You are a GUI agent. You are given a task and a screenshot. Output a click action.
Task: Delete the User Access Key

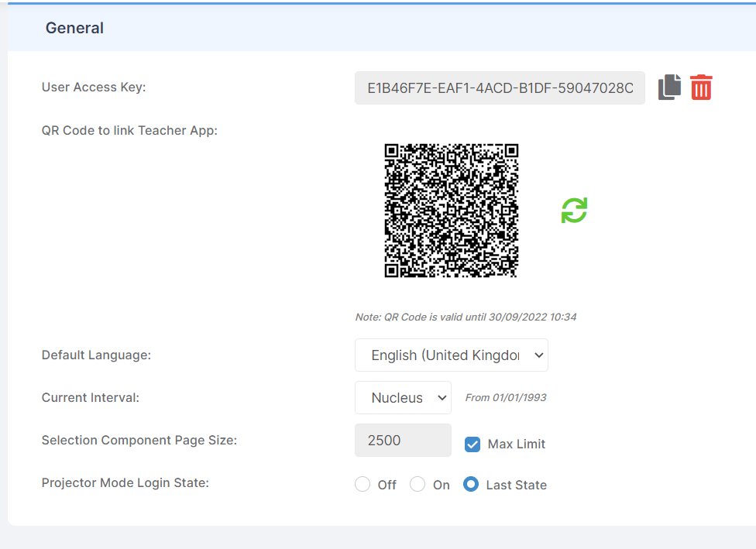coord(701,87)
